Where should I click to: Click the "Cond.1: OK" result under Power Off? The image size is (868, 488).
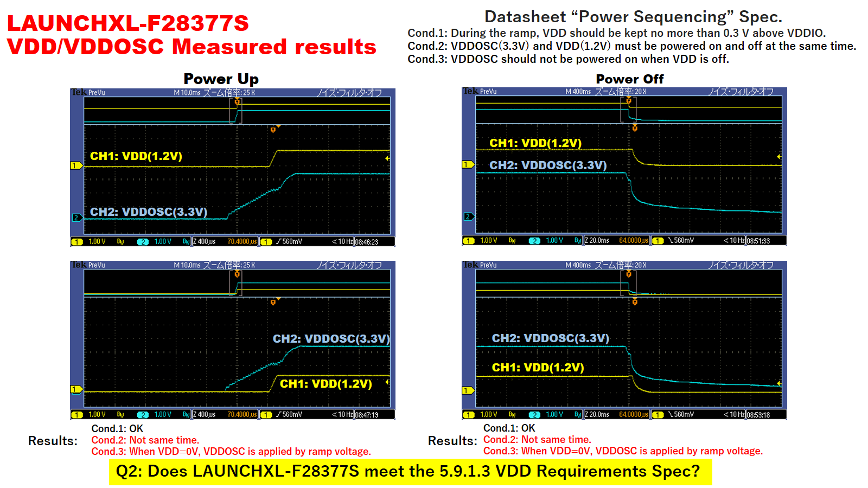click(x=509, y=428)
